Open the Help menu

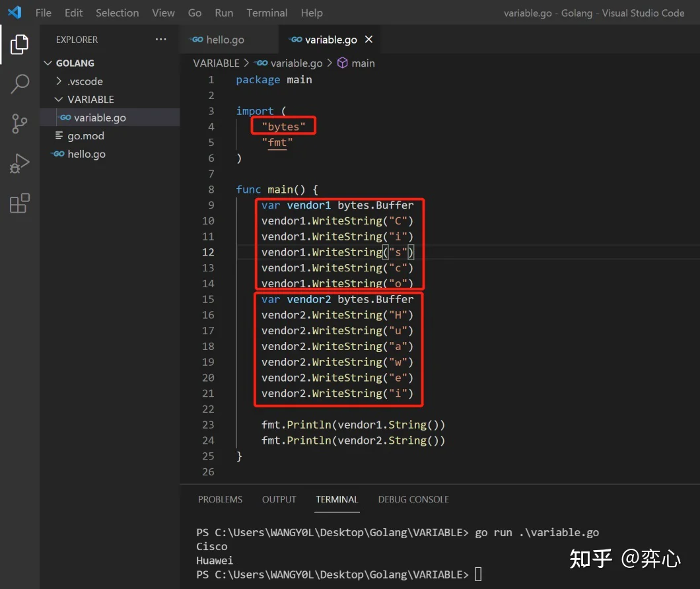click(312, 13)
